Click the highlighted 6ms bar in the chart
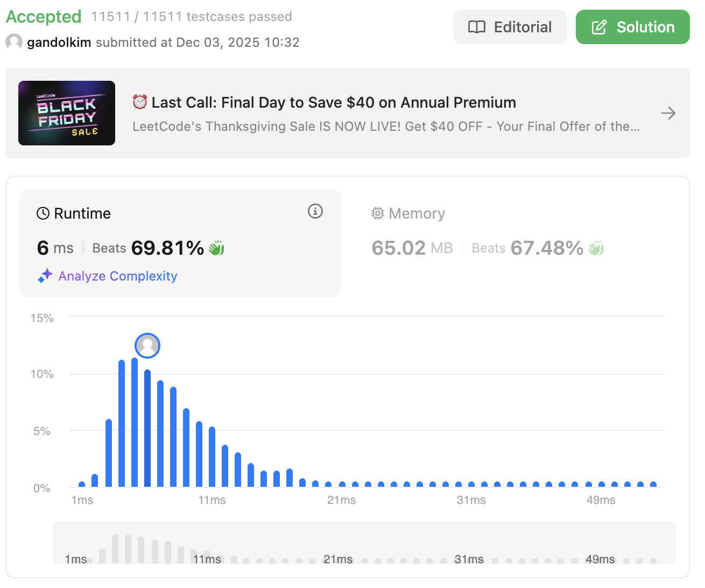Screen dimensions: 705x588 (x=147, y=428)
